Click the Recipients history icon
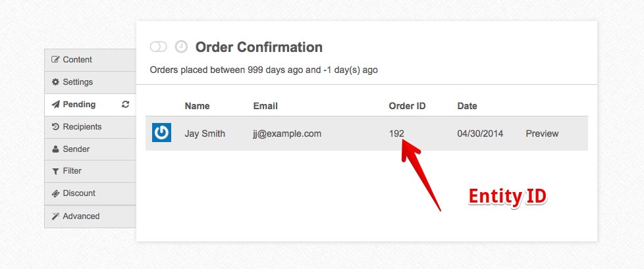The width and height of the screenshot is (644, 269). pyautogui.click(x=56, y=127)
